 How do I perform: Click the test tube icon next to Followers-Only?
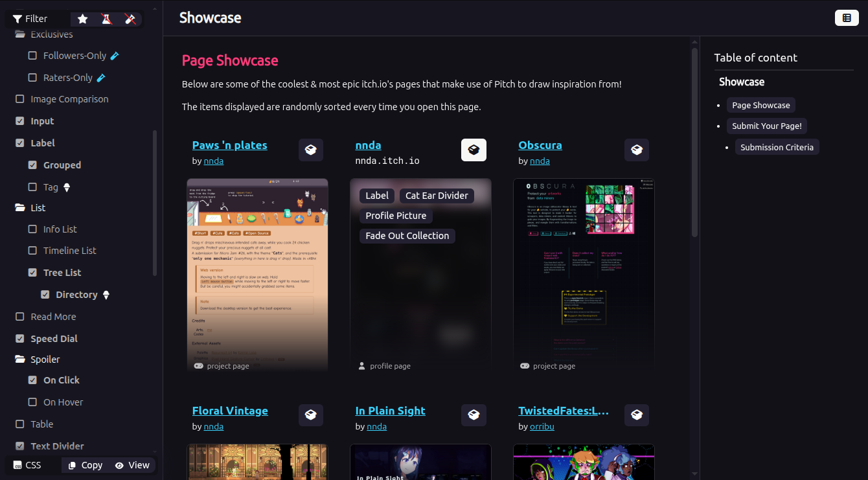[115, 56]
